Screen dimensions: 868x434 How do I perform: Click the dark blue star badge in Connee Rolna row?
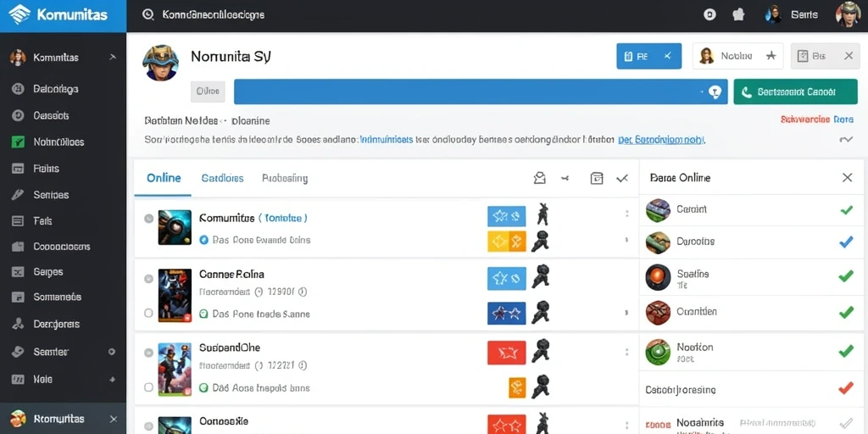[507, 314]
